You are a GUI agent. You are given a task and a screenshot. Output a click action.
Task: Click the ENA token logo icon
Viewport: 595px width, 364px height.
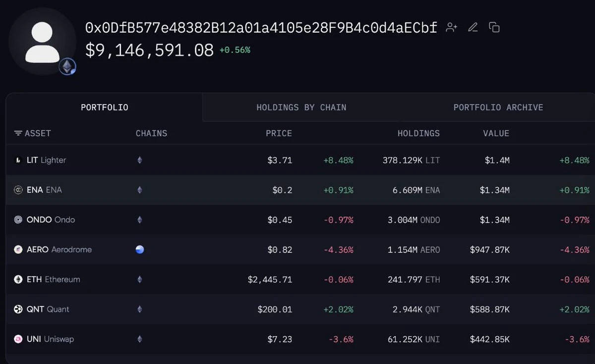coord(18,190)
